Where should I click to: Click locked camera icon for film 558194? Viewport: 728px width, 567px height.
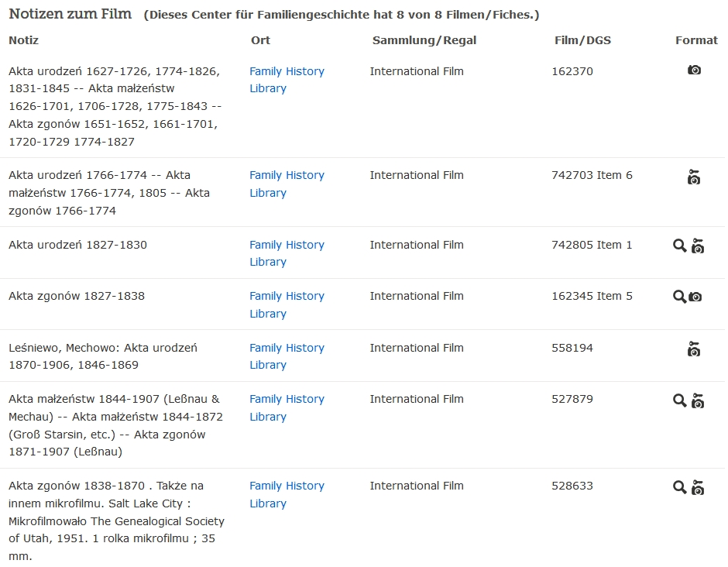click(694, 349)
